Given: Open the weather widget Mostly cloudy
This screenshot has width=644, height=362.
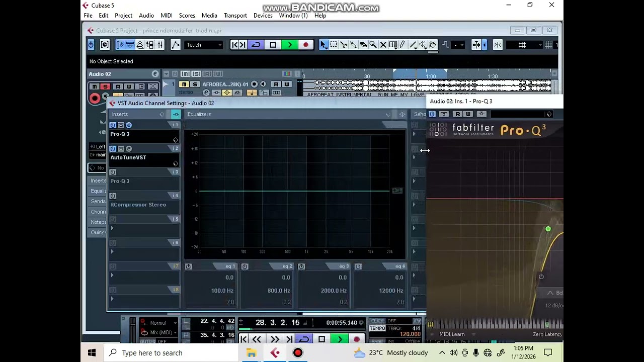Looking at the screenshot, I should click(x=391, y=352).
